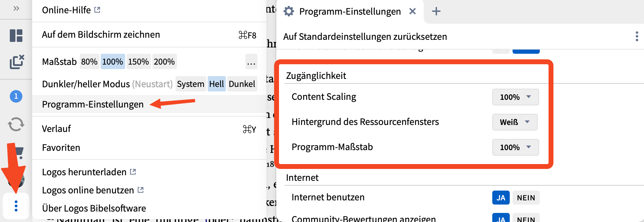Open Verlauf from the menu
Image resolution: width=644 pixels, height=222 pixels.
[57, 129]
